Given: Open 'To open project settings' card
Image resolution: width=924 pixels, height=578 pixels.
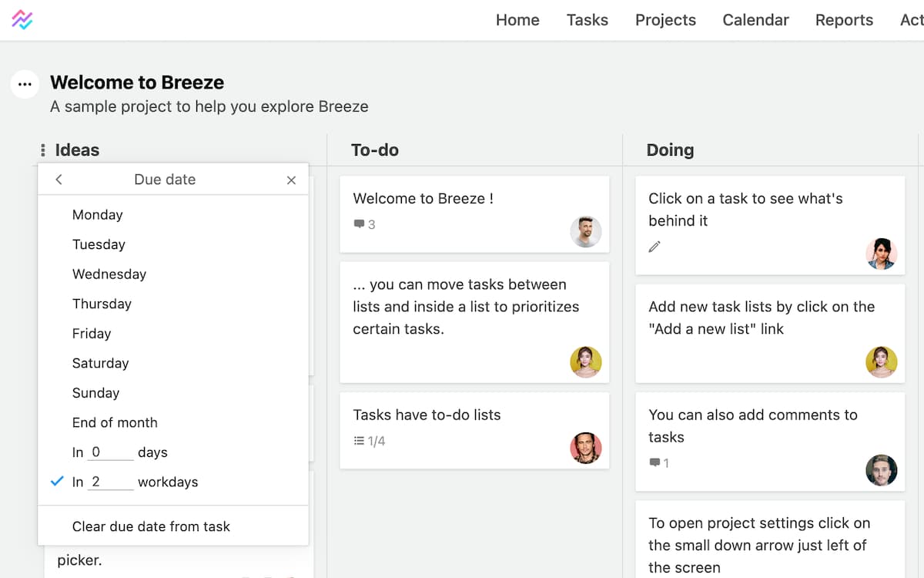Looking at the screenshot, I should tap(770, 539).
